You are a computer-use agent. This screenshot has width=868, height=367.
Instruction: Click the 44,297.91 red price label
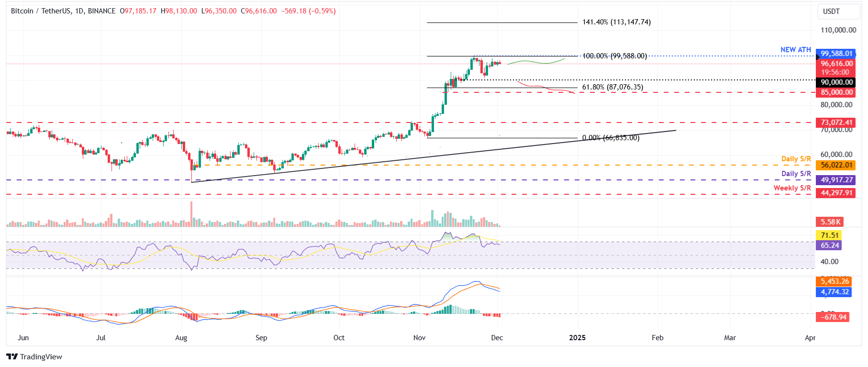pyautogui.click(x=836, y=193)
